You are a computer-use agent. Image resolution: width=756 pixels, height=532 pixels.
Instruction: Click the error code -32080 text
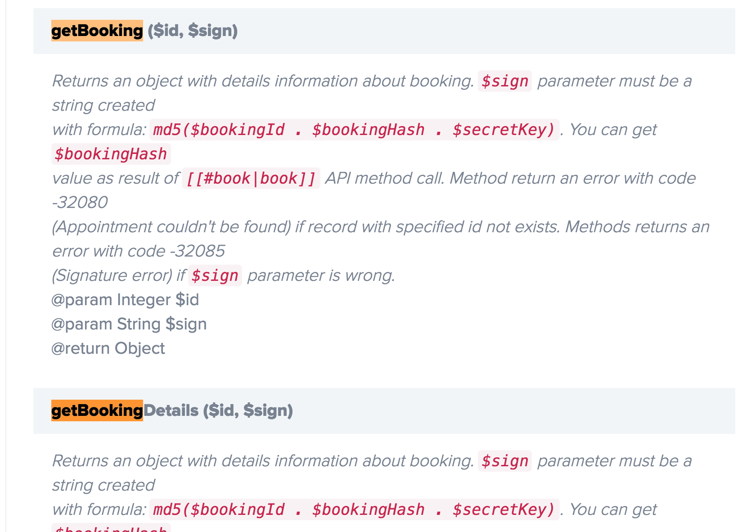[80, 203]
